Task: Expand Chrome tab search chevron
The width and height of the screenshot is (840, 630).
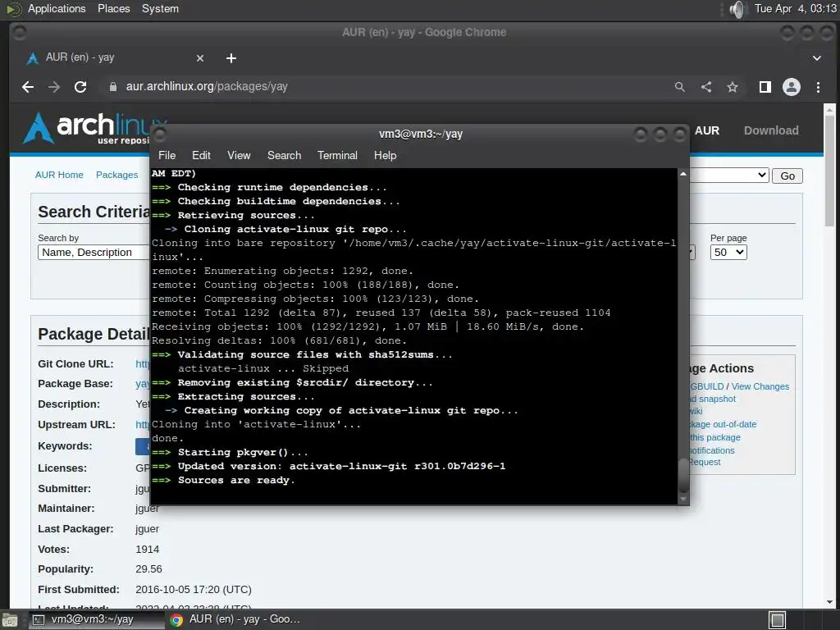Action: 816,58
